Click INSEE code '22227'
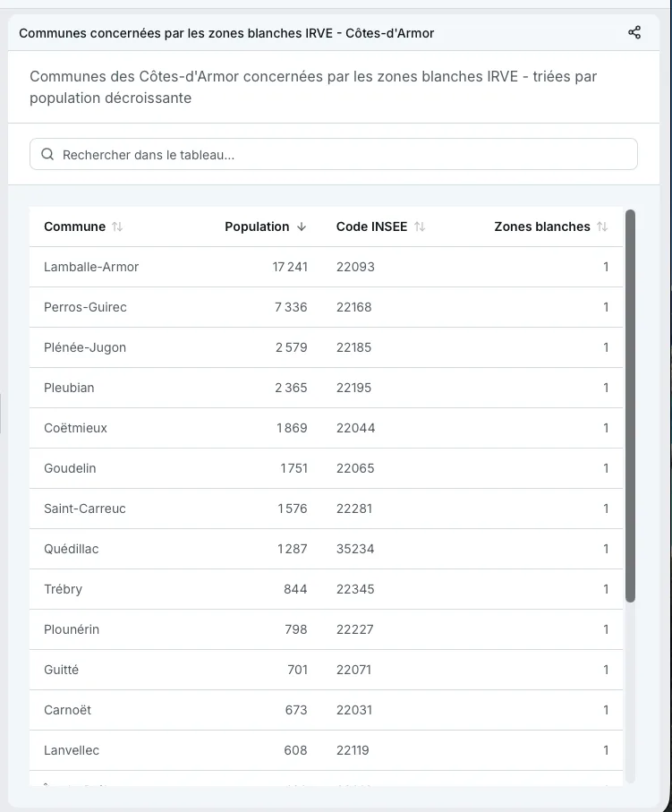The image size is (672, 812). (x=355, y=629)
